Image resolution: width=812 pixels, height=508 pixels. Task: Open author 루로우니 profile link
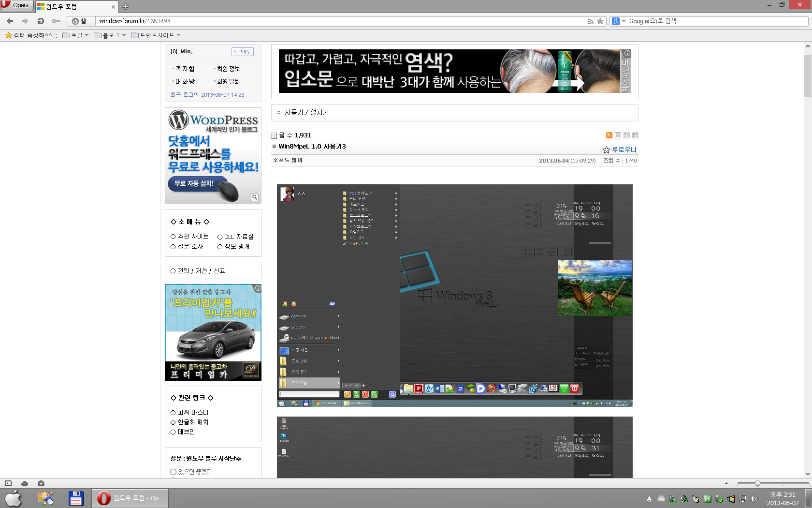pyautogui.click(x=624, y=150)
